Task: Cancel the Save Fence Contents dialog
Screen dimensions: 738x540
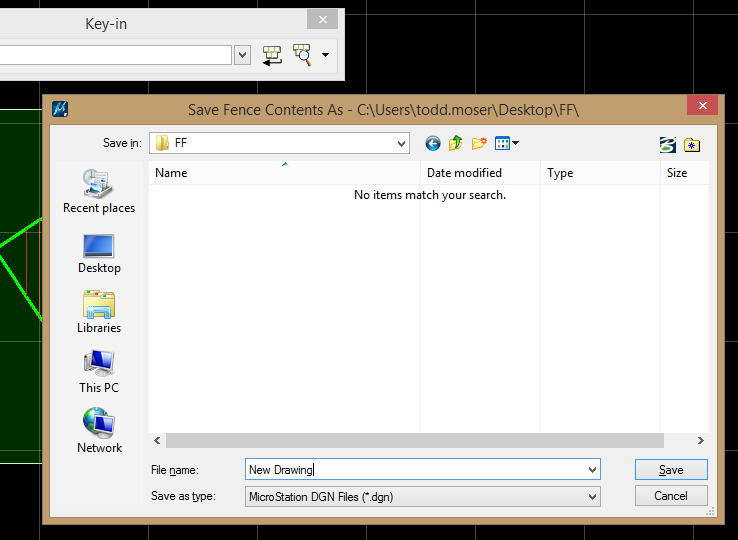Action: coord(670,496)
